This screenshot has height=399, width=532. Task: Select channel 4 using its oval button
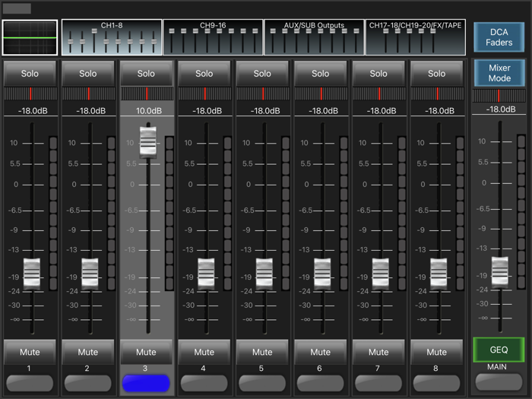[x=204, y=383]
